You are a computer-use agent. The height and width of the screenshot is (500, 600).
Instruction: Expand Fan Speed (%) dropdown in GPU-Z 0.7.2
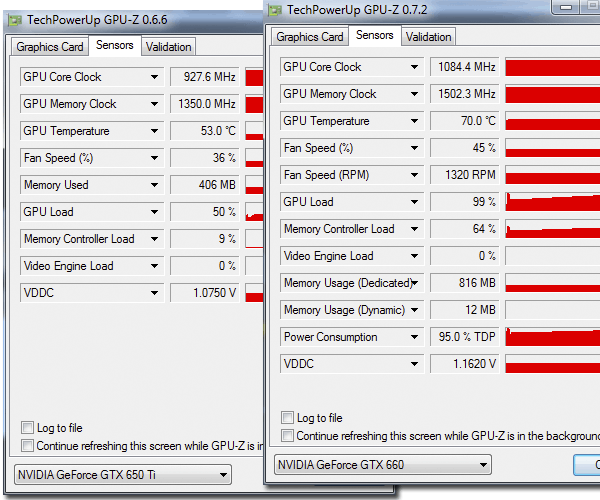pyautogui.click(x=414, y=148)
